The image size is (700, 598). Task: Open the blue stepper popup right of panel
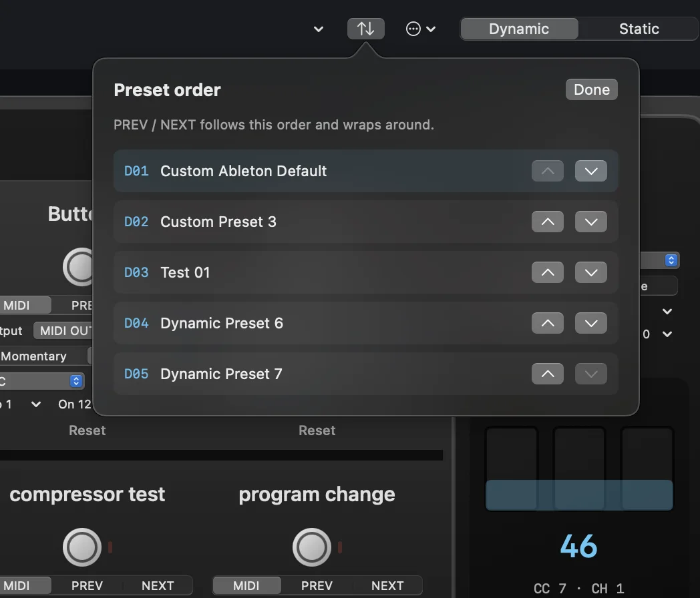[671, 260]
